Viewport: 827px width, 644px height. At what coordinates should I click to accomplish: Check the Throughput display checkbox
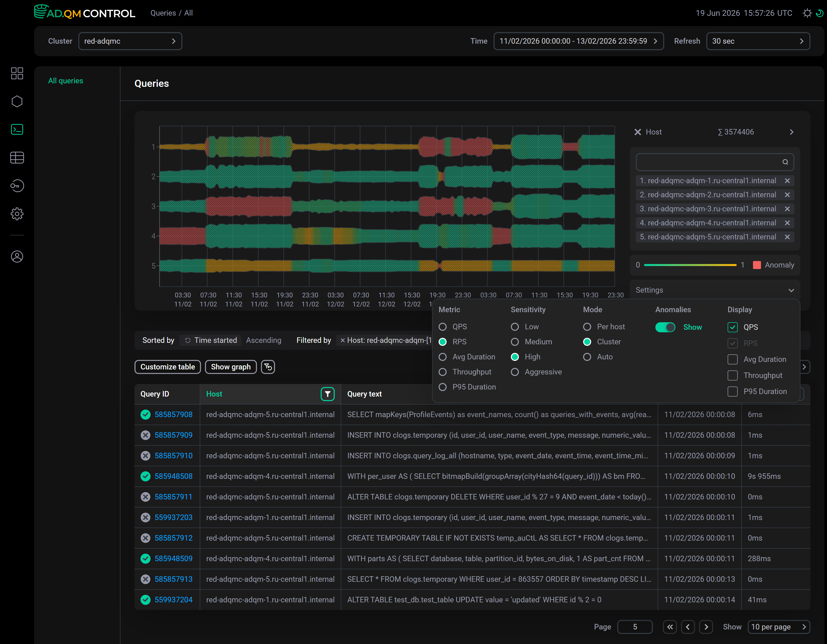coord(732,375)
